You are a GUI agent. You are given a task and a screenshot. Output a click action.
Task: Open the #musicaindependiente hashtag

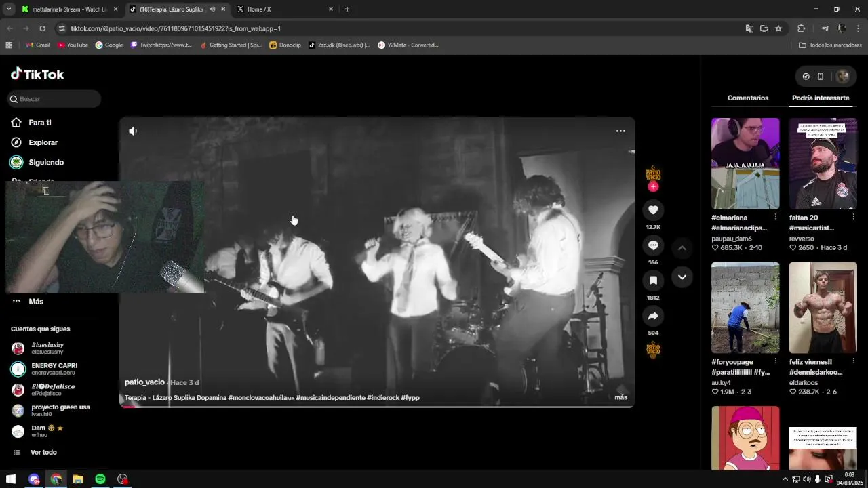[x=330, y=398]
